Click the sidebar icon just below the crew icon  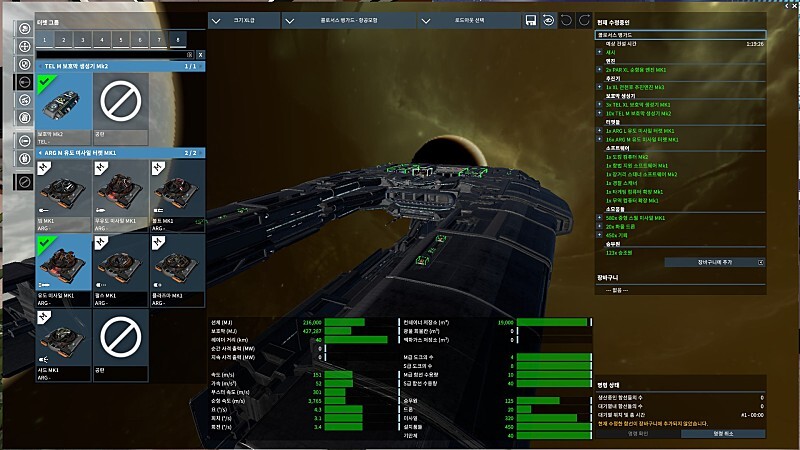pyautogui.click(x=24, y=159)
